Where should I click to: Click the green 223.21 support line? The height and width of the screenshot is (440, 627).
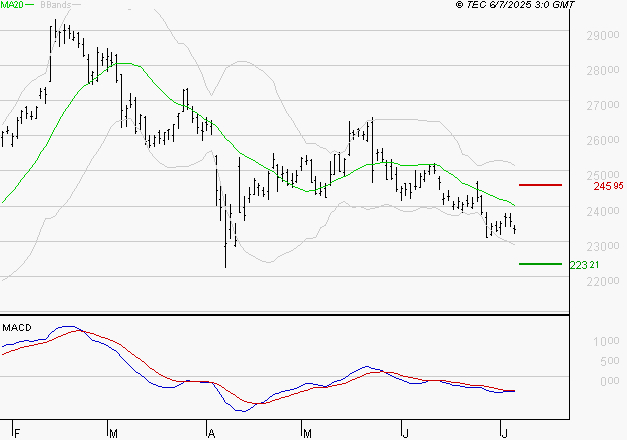[x=540, y=264]
